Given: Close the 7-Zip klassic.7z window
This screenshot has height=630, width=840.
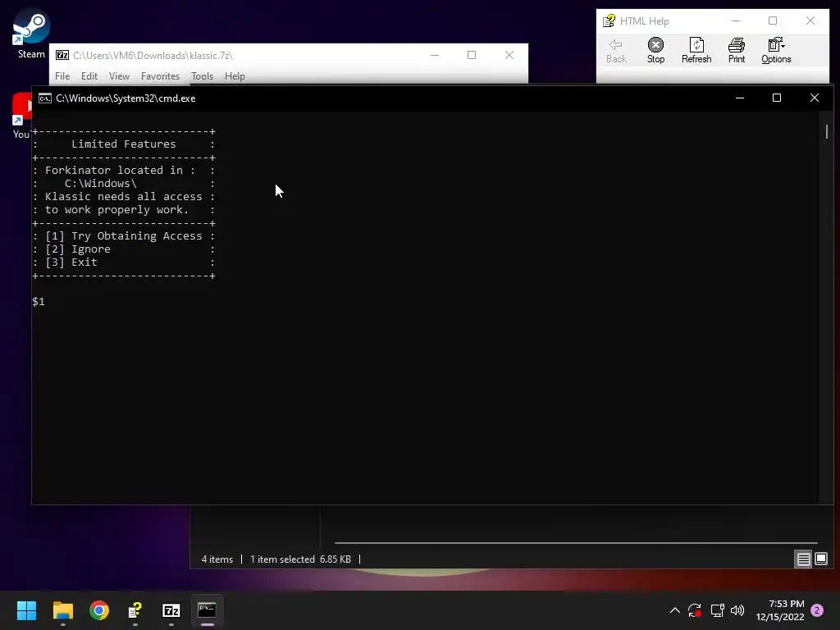Looking at the screenshot, I should tap(509, 55).
